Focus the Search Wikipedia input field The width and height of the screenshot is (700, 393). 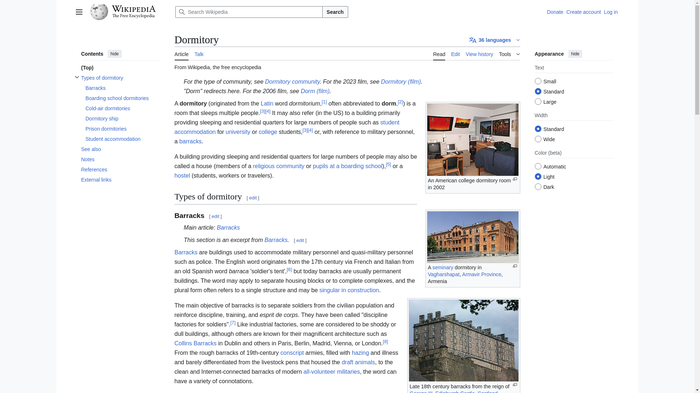click(x=249, y=12)
